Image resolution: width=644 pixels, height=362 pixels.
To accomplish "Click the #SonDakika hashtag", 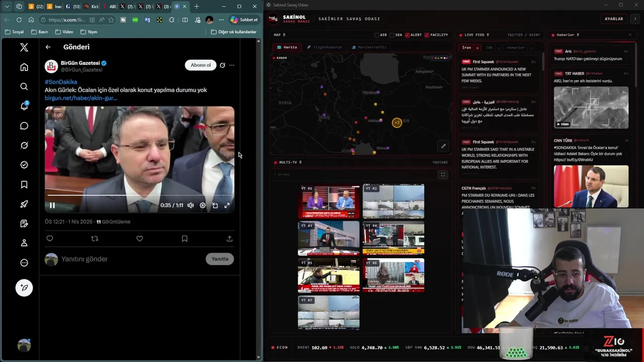I will 61,81.
